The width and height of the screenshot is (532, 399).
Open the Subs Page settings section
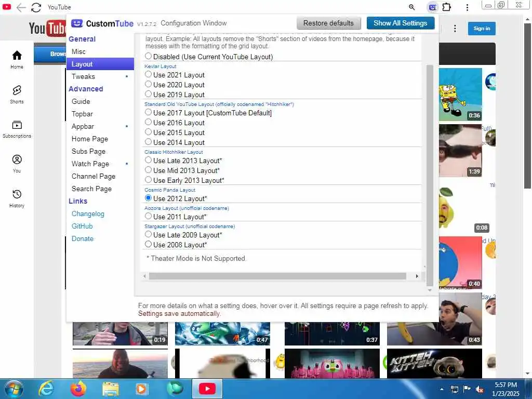click(100, 151)
